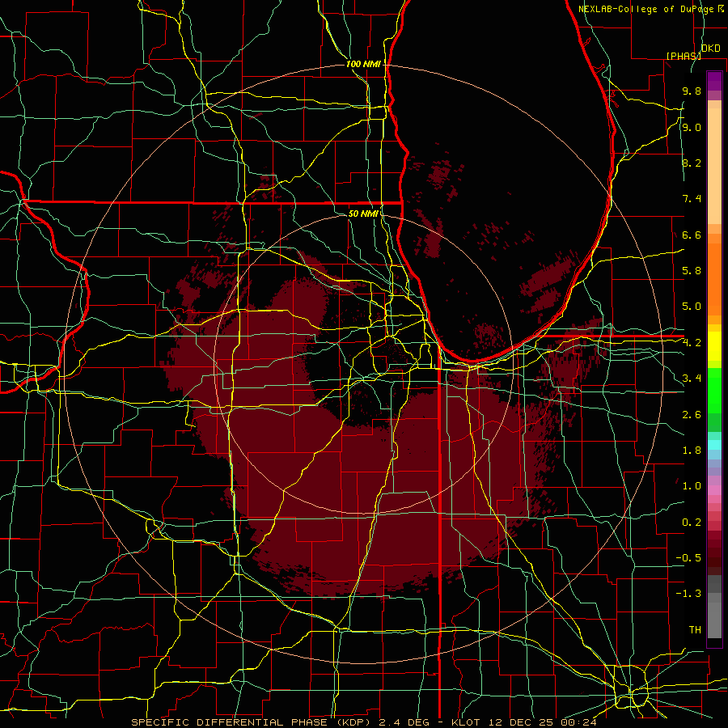Pick the yellow band of the color scale
This screenshot has height=728, width=728.
click(714, 346)
